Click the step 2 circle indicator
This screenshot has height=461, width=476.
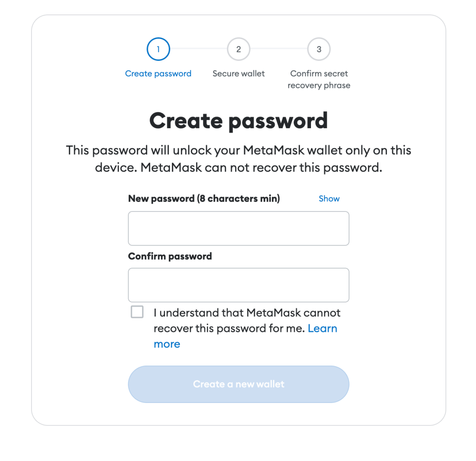click(238, 49)
